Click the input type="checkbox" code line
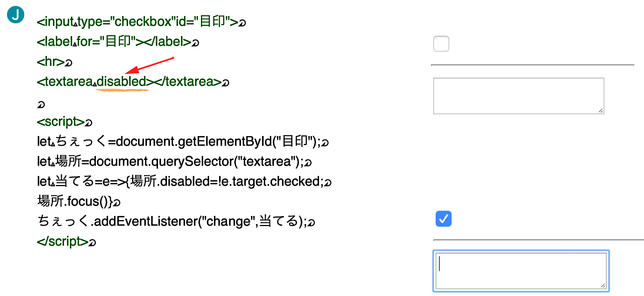Screen dimensions: 644x296 141,21
